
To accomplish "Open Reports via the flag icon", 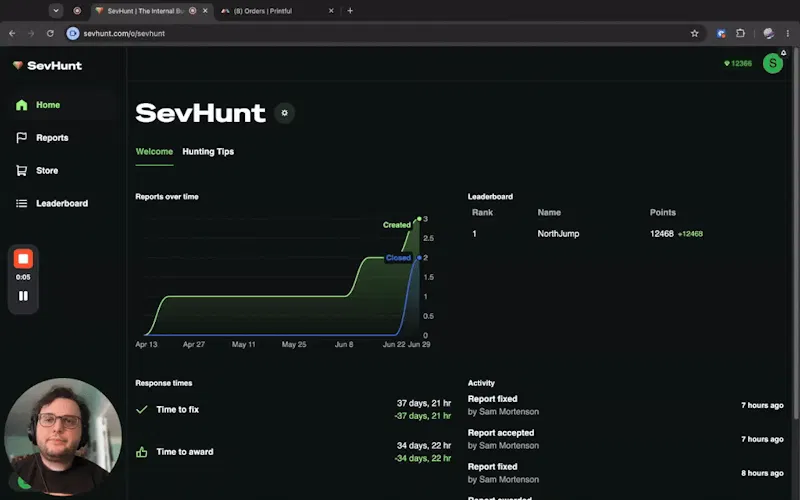I will [x=21, y=138].
